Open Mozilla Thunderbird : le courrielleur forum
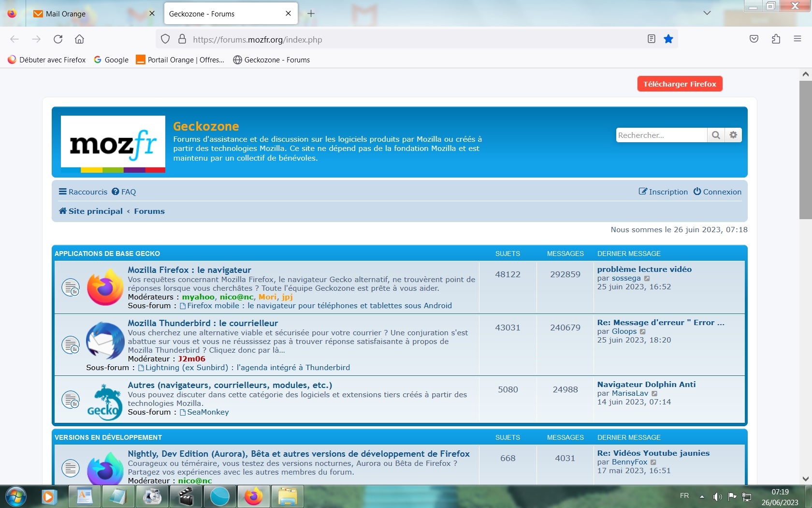The width and height of the screenshot is (812, 508). (203, 323)
